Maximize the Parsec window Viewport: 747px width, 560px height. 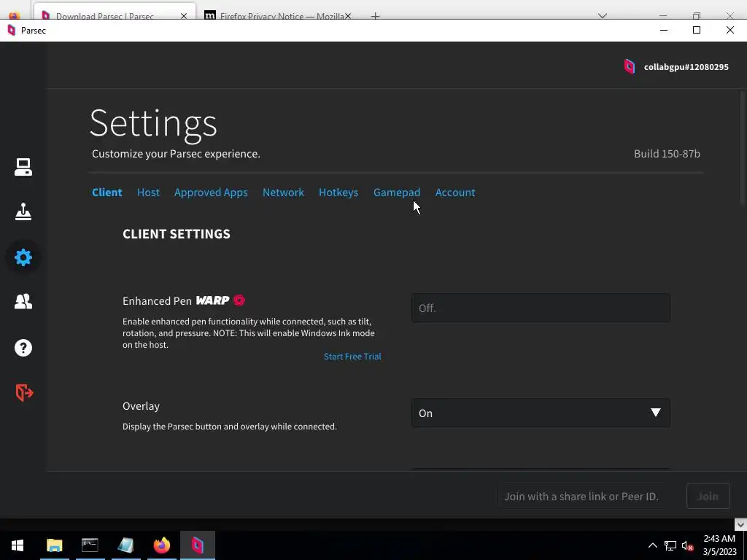pyautogui.click(x=697, y=30)
